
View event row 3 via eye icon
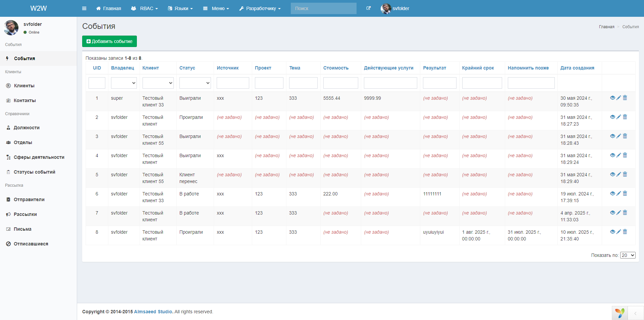pyautogui.click(x=612, y=136)
